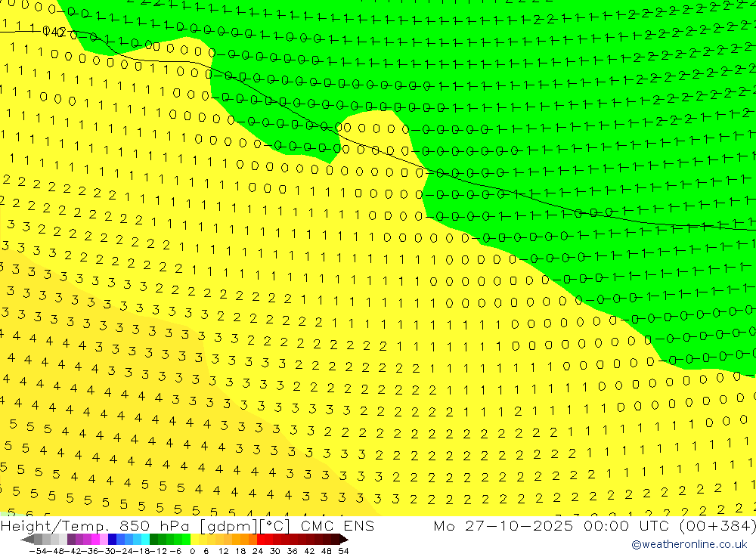Click the dark blue legend swatch at -30
Screen dimensions: 756x554
tap(112, 539)
